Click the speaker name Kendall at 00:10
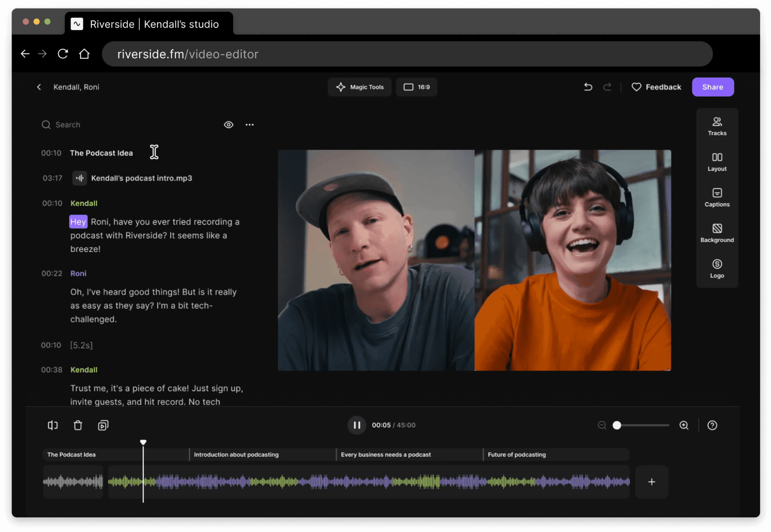771x532 pixels. (84, 203)
